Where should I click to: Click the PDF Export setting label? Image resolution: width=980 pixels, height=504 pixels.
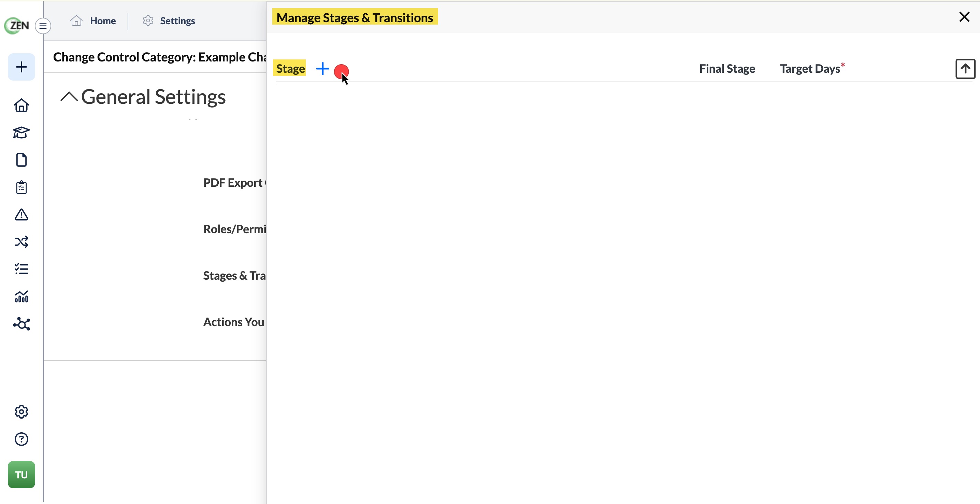click(235, 183)
